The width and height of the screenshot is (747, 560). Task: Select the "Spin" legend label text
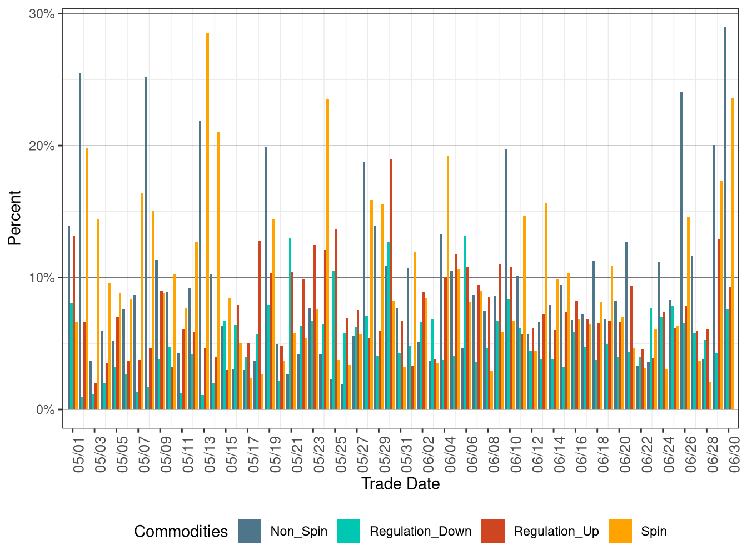[x=654, y=532]
